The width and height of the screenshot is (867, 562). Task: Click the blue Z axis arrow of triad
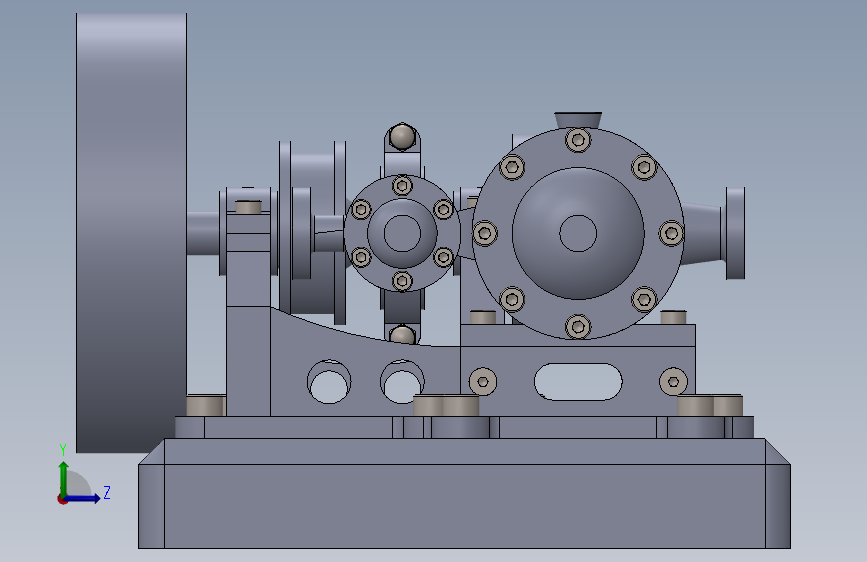83,498
